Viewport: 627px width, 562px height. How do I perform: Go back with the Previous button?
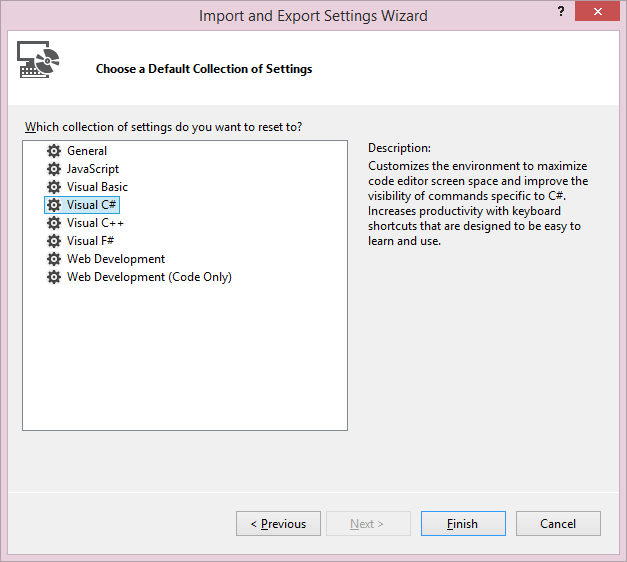coord(278,523)
